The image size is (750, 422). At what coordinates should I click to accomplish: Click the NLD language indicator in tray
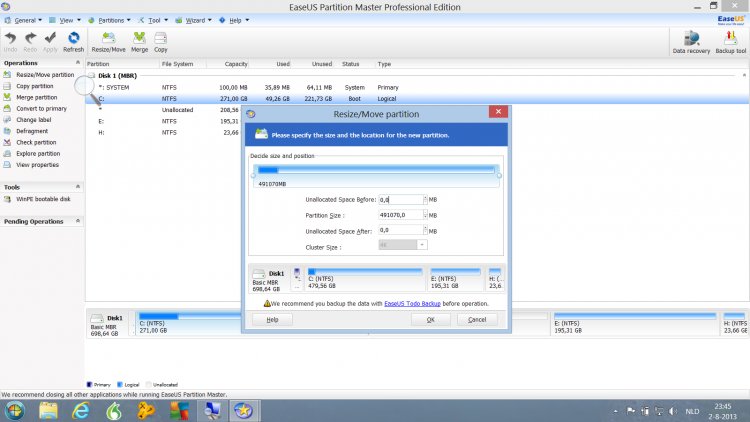692,411
